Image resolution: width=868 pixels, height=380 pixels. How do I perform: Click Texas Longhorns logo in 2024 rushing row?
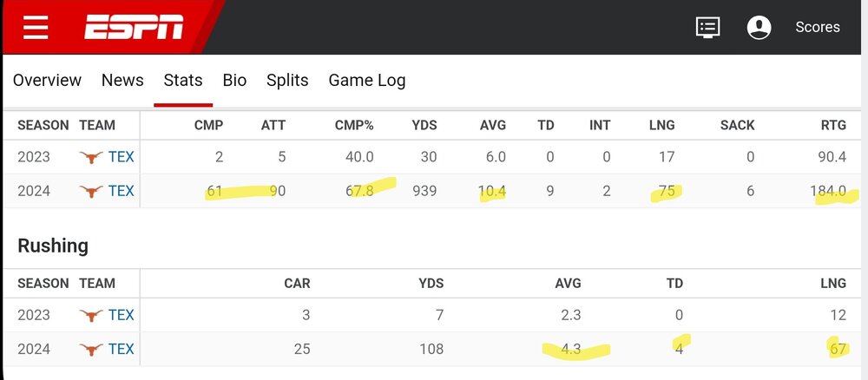coord(90,349)
